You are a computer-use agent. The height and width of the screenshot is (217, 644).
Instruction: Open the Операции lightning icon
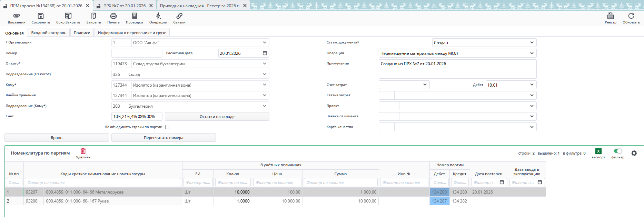[158, 16]
